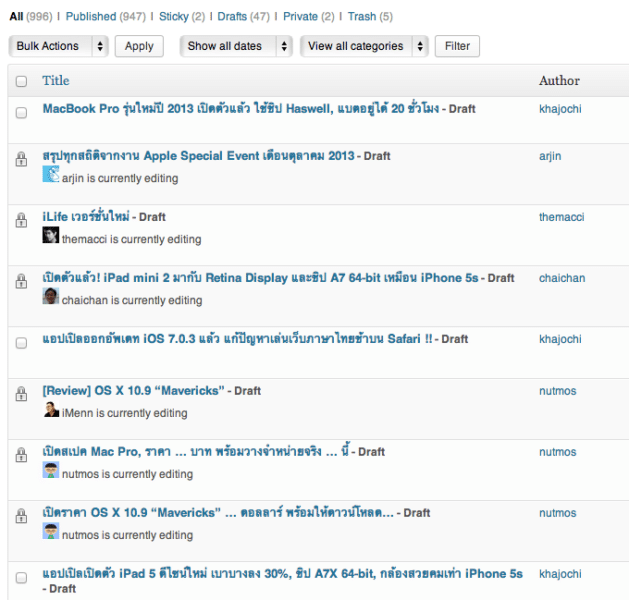
Task: Click khajochi author on iOS 7.0.3 row
Action: point(560,339)
